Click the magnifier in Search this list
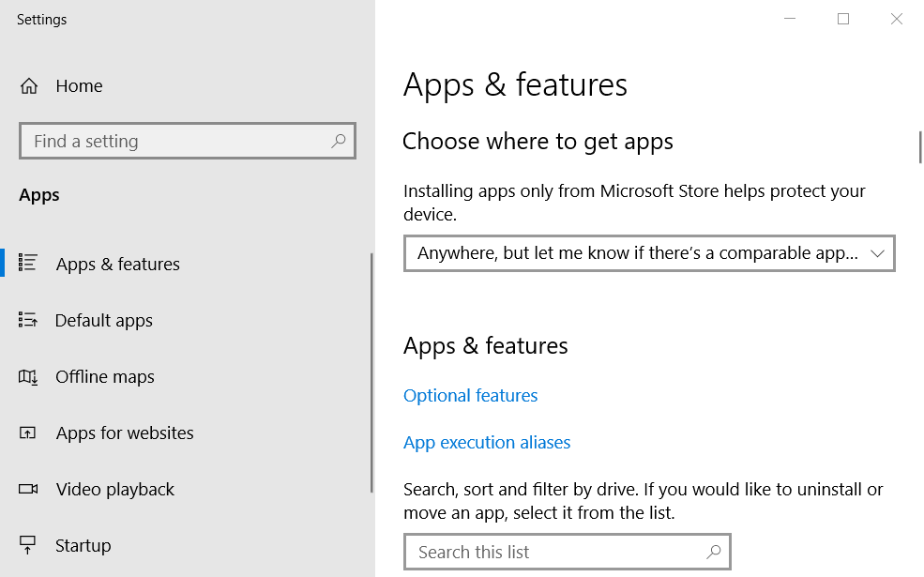The image size is (924, 577). point(714,552)
